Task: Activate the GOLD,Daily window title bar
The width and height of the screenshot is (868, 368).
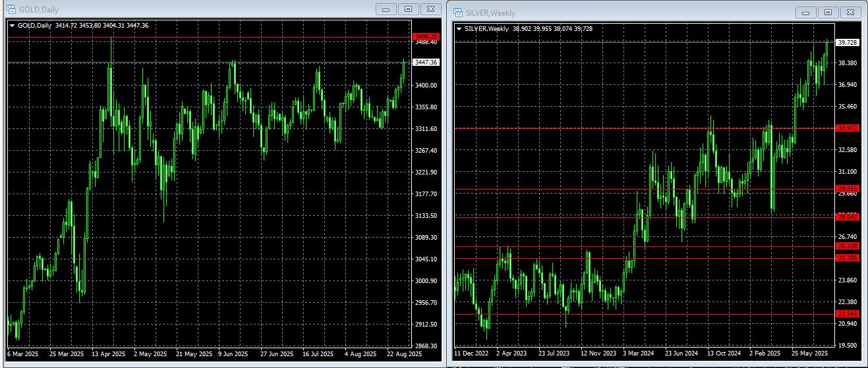Action: (x=198, y=9)
